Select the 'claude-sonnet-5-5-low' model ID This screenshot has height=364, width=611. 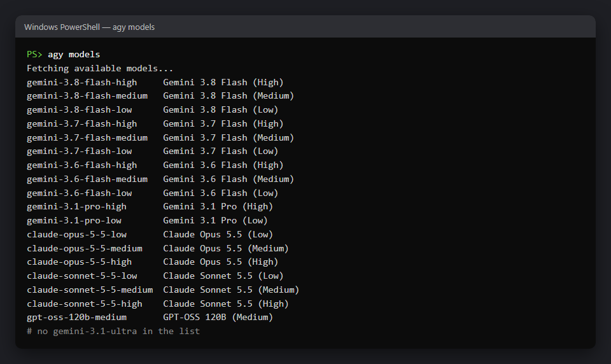(x=82, y=276)
